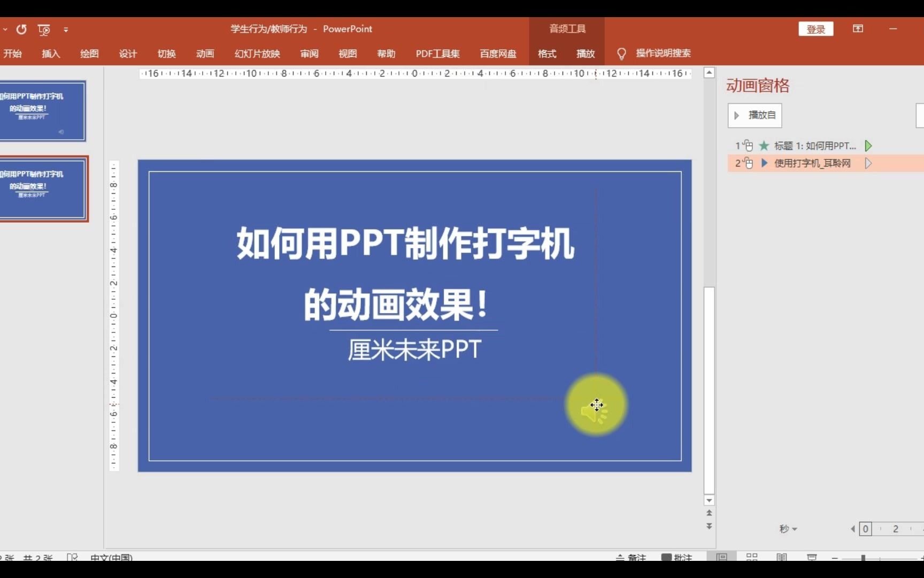Open the 百度网盘 ribbon tab
924x578 pixels.
497,54
